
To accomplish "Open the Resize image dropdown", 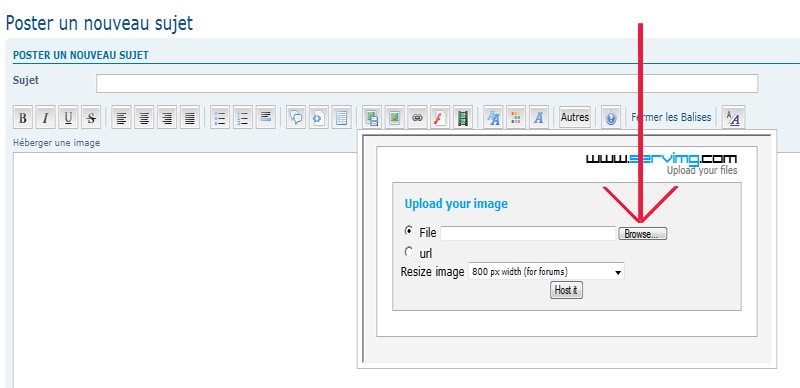I will (x=546, y=272).
